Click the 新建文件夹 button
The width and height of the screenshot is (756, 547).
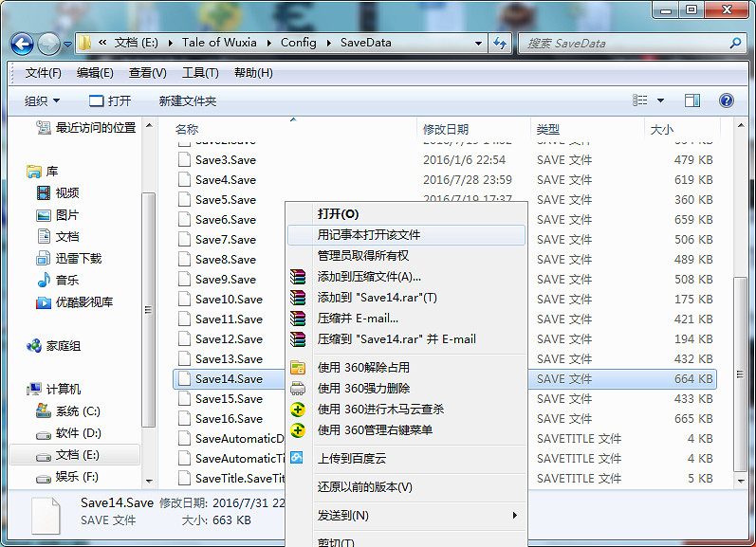tap(188, 100)
